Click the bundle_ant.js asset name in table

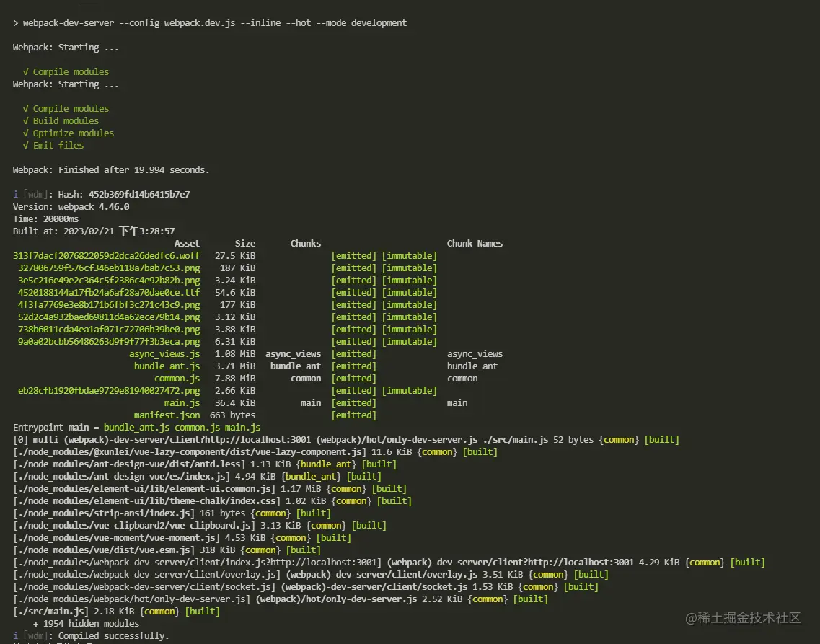pyautogui.click(x=167, y=366)
